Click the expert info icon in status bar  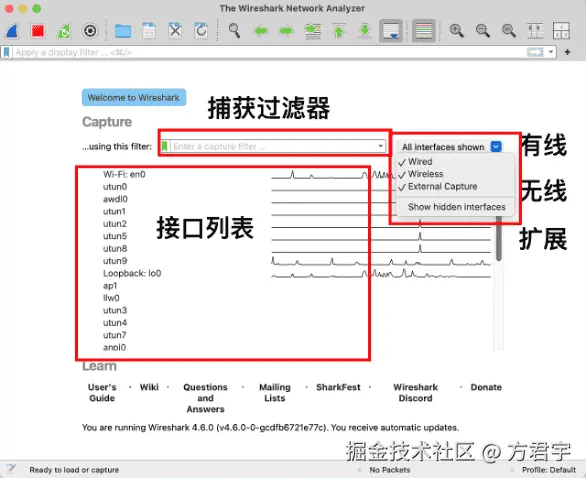pos(11,469)
